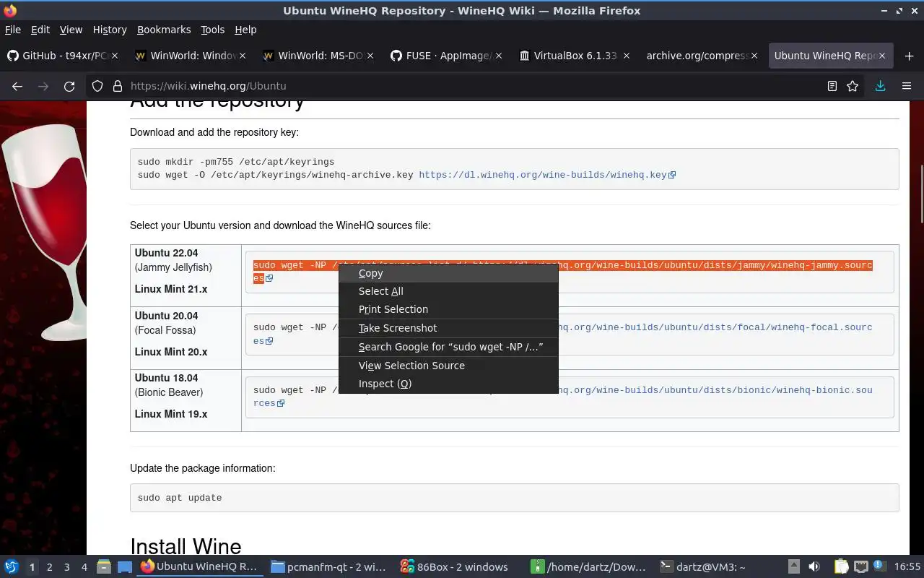The width and height of the screenshot is (924, 578).
Task: Choose Print Selection in context menu
Action: [448, 309]
